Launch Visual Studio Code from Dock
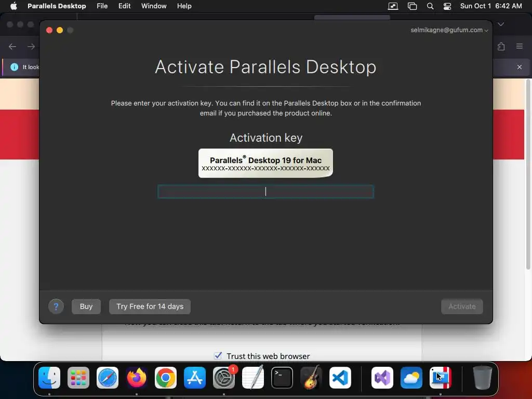Screen dimensions: 532x399 click(340, 378)
